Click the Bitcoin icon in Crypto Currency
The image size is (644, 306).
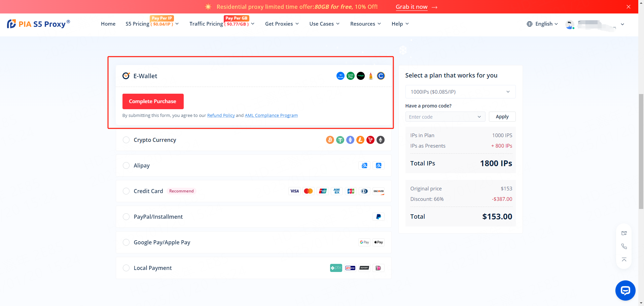(330, 140)
